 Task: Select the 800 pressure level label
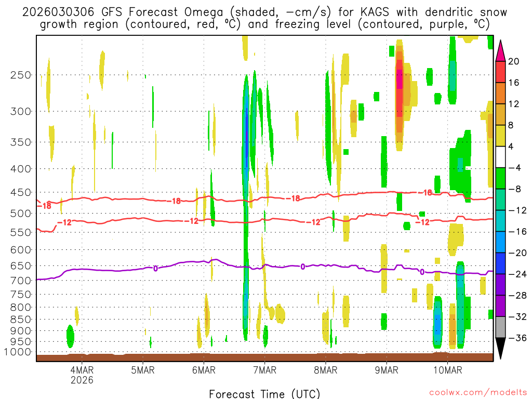tap(21, 308)
